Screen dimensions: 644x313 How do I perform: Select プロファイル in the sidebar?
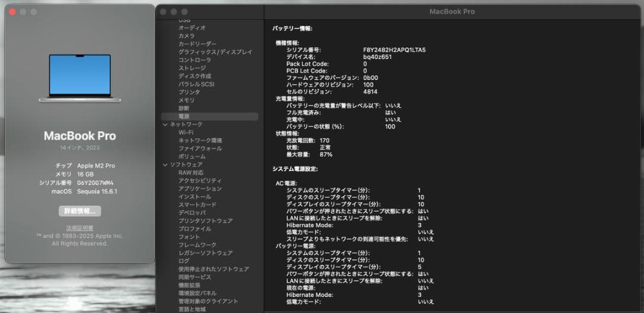194,229
